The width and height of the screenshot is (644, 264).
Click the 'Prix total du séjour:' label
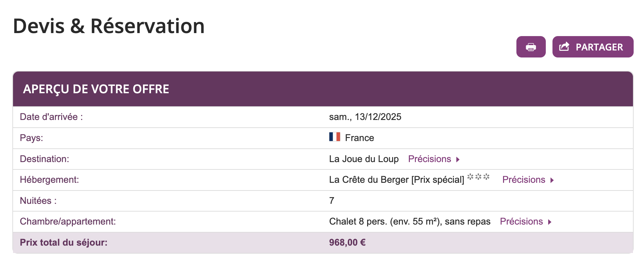click(x=63, y=243)
